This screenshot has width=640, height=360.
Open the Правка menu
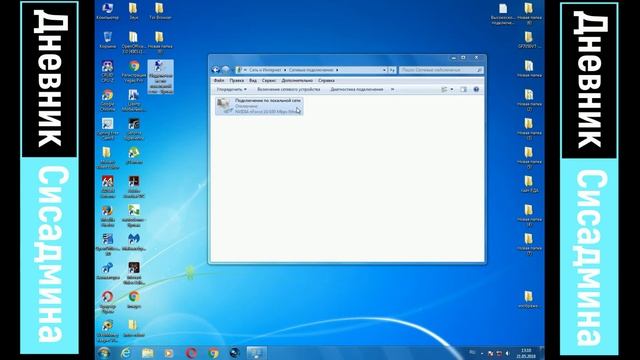(236, 81)
